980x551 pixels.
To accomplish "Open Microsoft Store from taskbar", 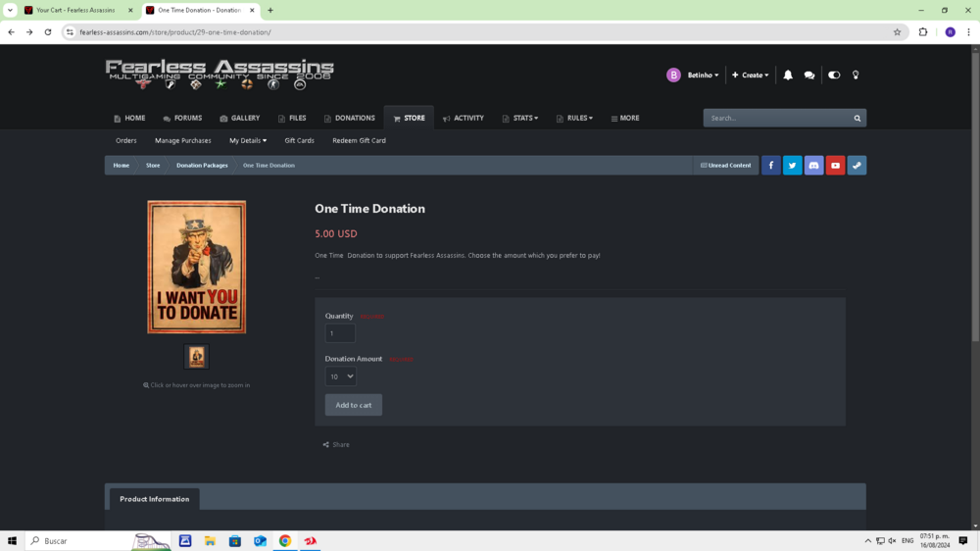I will click(235, 540).
